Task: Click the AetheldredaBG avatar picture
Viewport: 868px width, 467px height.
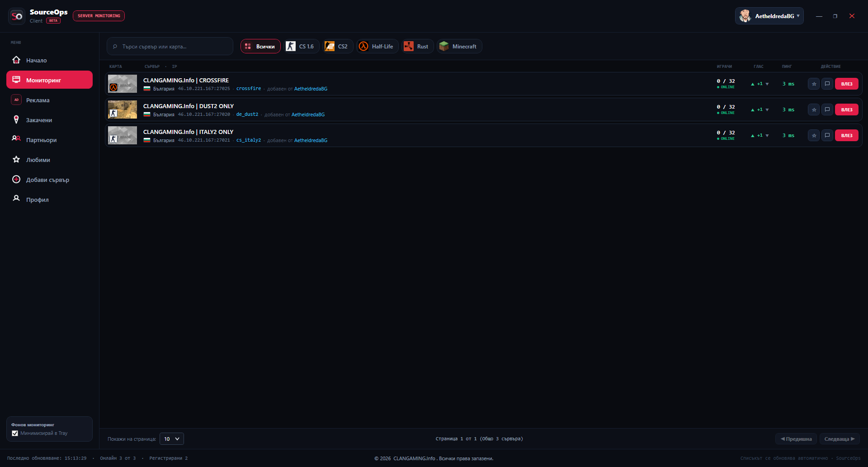Action: 745,16
